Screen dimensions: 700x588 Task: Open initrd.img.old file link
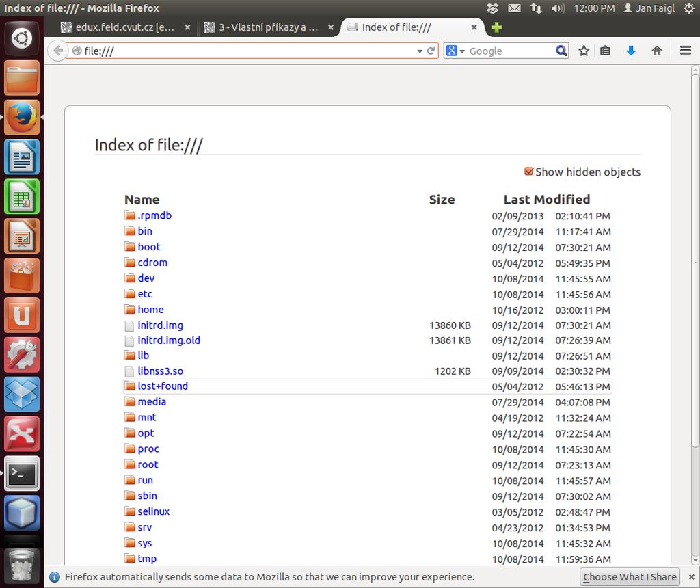[169, 340]
